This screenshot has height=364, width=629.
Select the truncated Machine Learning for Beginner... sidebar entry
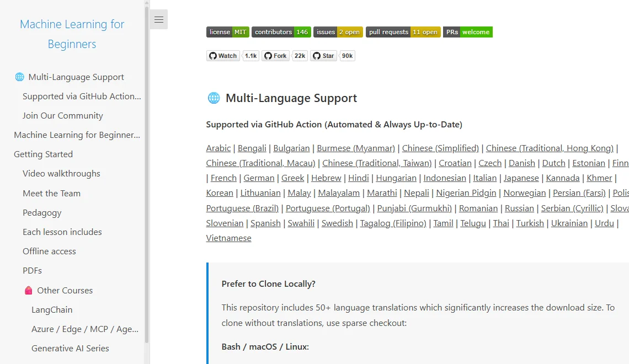click(x=77, y=135)
